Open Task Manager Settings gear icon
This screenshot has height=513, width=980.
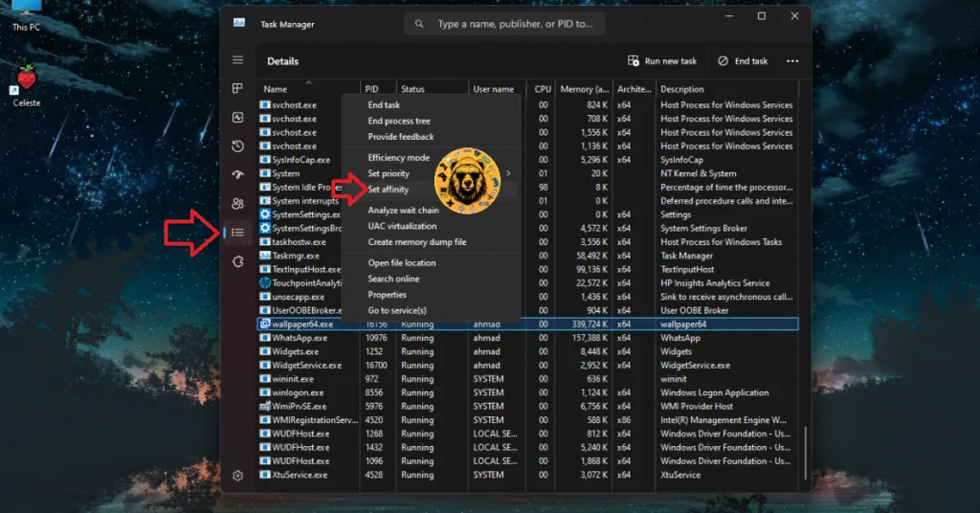pos(237,476)
